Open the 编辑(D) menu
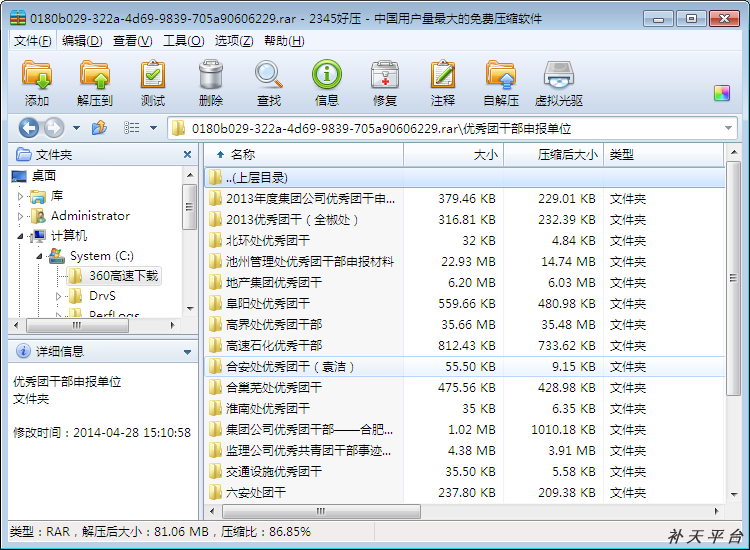 tap(82, 41)
